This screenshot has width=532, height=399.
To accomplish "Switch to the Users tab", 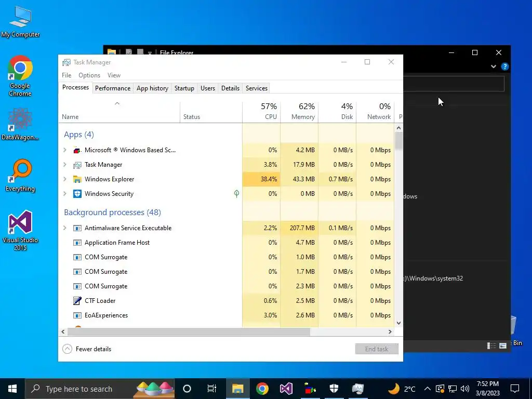I will click(208, 88).
